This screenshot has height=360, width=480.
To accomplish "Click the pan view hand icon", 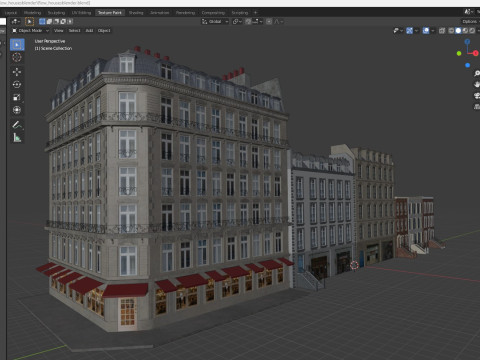I will click(477, 84).
